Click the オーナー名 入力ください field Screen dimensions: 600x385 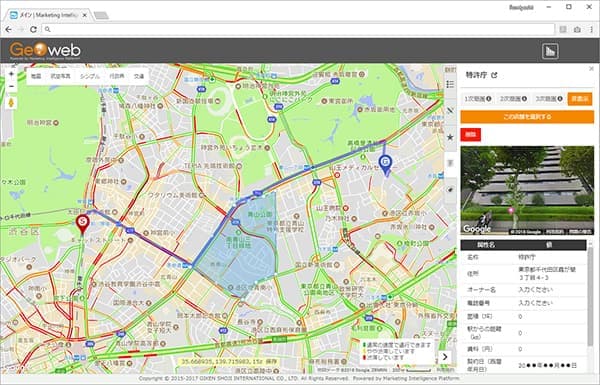click(x=536, y=290)
